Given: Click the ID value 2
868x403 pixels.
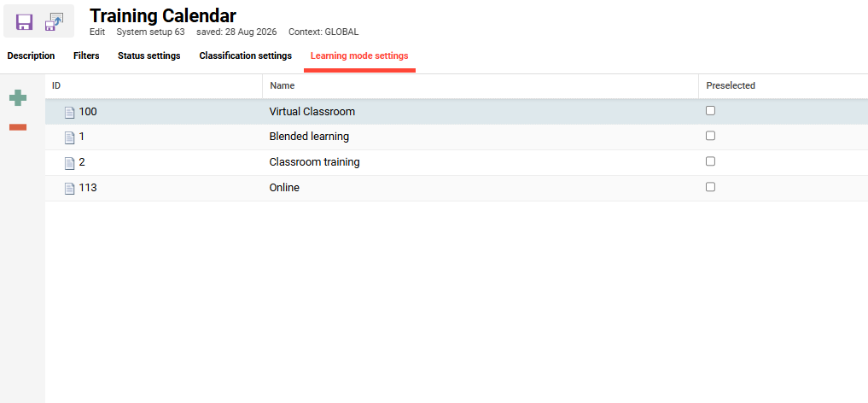Looking at the screenshot, I should pyautogui.click(x=81, y=162).
